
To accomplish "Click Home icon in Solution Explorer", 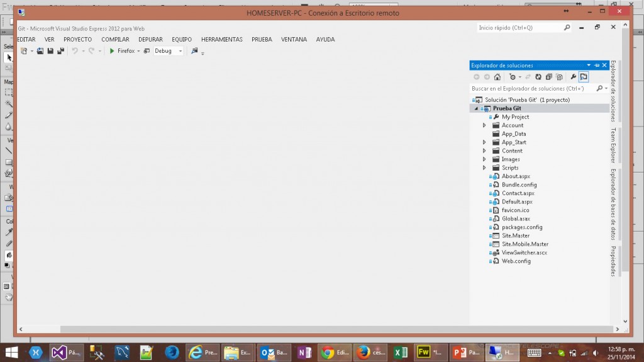I will [497, 77].
